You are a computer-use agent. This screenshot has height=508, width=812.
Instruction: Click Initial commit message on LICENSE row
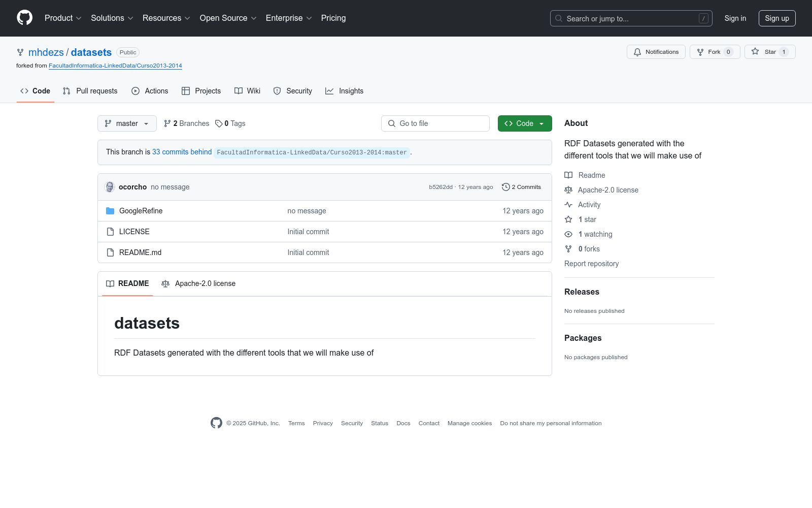coord(308,232)
